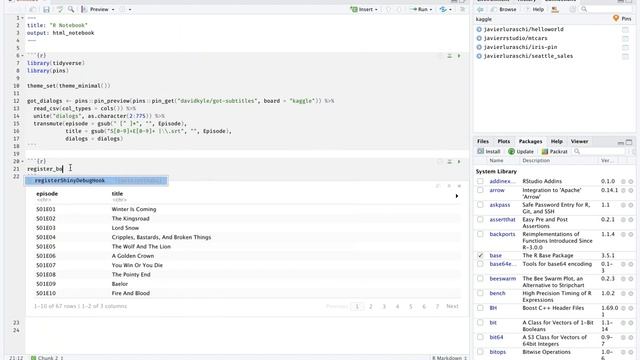This screenshot has height=360, width=640.
Task: Run all chunks above the second chunk
Action: (449, 162)
